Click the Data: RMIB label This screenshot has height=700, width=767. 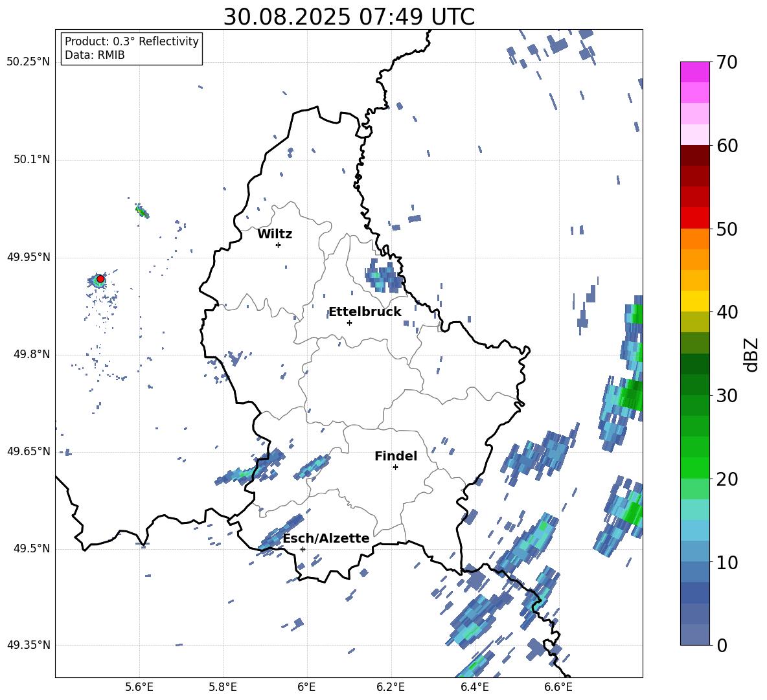pyautogui.click(x=95, y=55)
